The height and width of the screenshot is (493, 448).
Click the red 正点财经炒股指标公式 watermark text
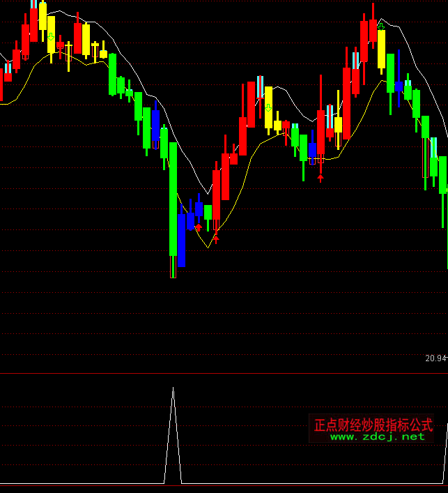click(x=373, y=424)
